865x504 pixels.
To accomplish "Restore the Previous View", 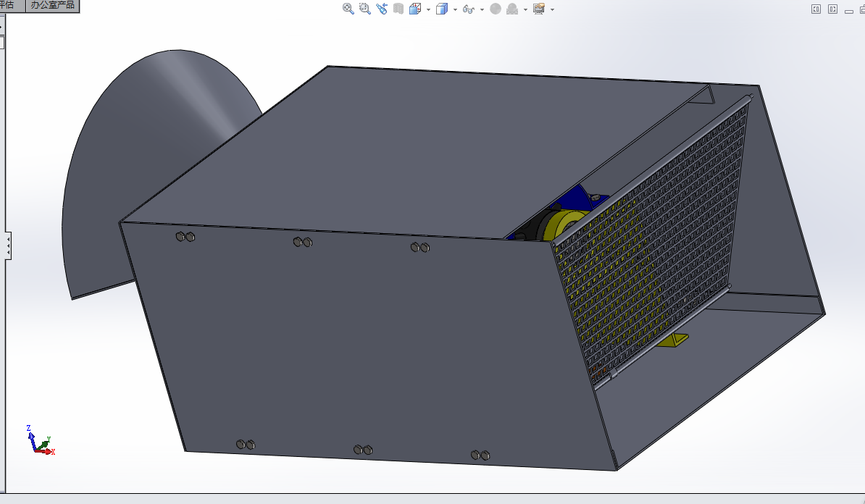I will (382, 9).
